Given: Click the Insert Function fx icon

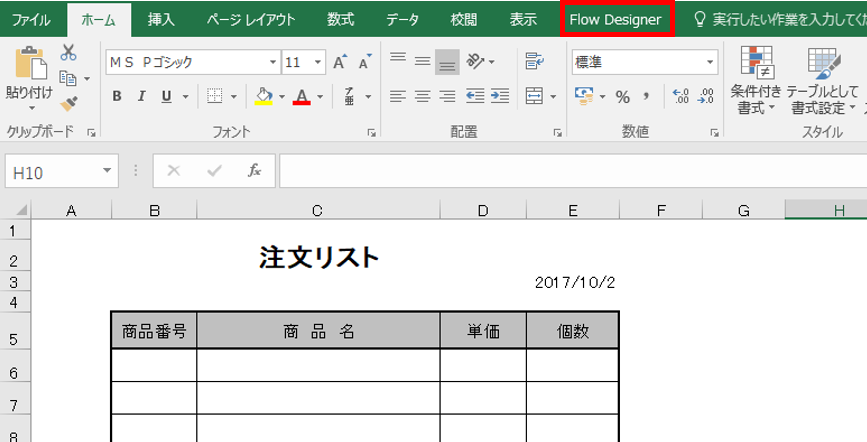Looking at the screenshot, I should pyautogui.click(x=254, y=170).
